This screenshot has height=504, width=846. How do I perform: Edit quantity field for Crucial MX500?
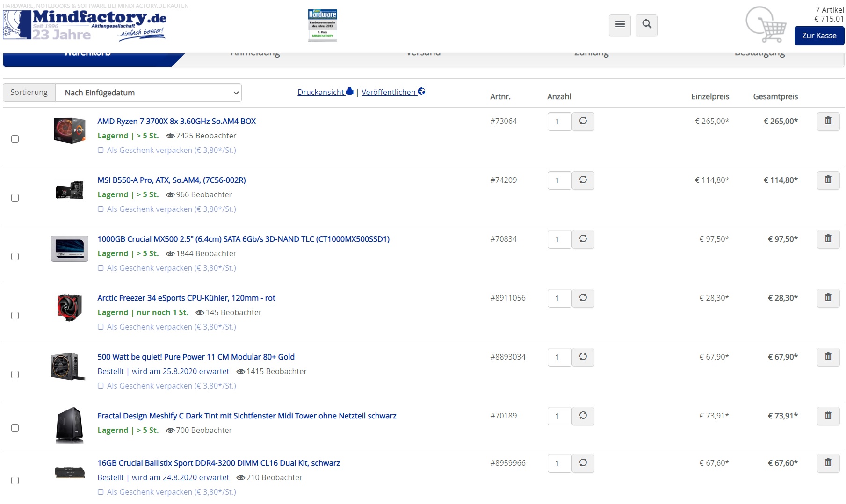(x=559, y=239)
